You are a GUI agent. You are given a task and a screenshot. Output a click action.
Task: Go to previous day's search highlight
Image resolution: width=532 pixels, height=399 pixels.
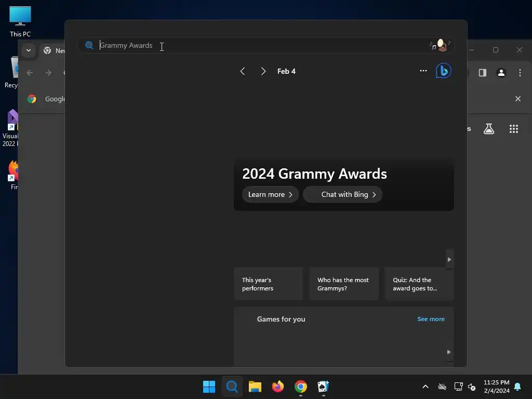pos(242,71)
